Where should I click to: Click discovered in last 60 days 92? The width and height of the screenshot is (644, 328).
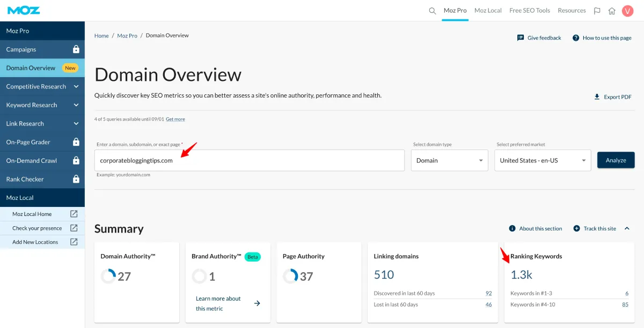coord(488,293)
